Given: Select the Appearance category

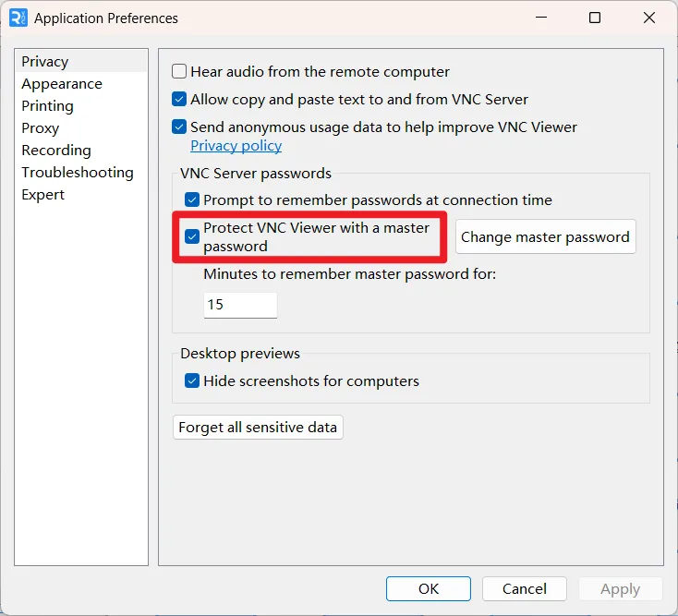Looking at the screenshot, I should pyautogui.click(x=62, y=84).
